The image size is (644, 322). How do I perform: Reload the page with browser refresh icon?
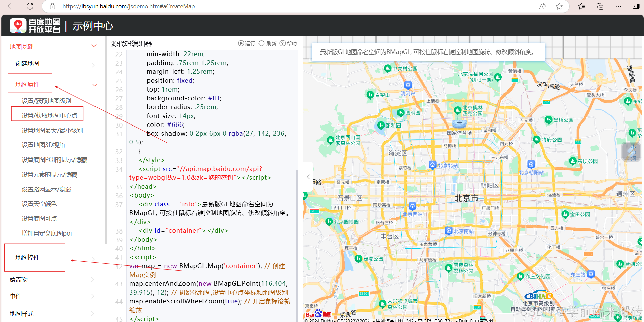[30, 6]
